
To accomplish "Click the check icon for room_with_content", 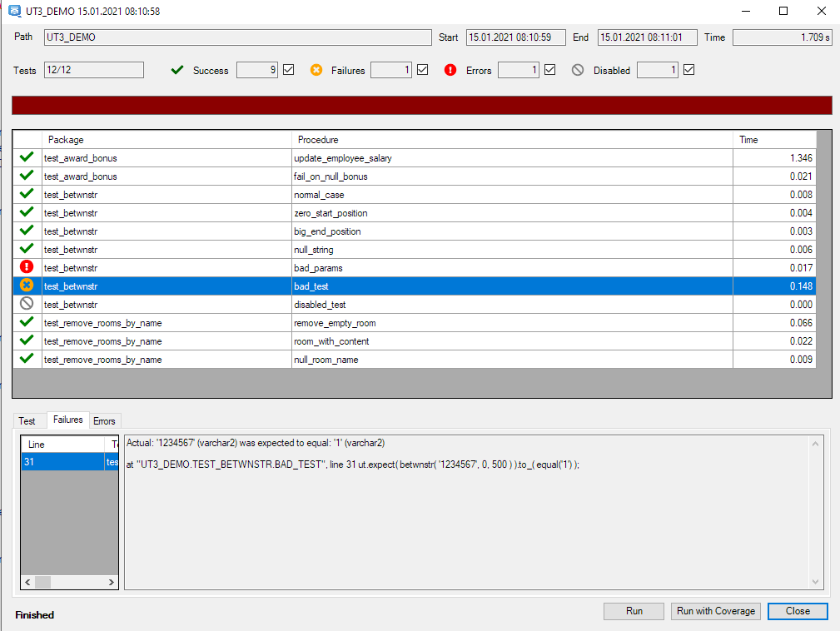I will click(x=27, y=340).
